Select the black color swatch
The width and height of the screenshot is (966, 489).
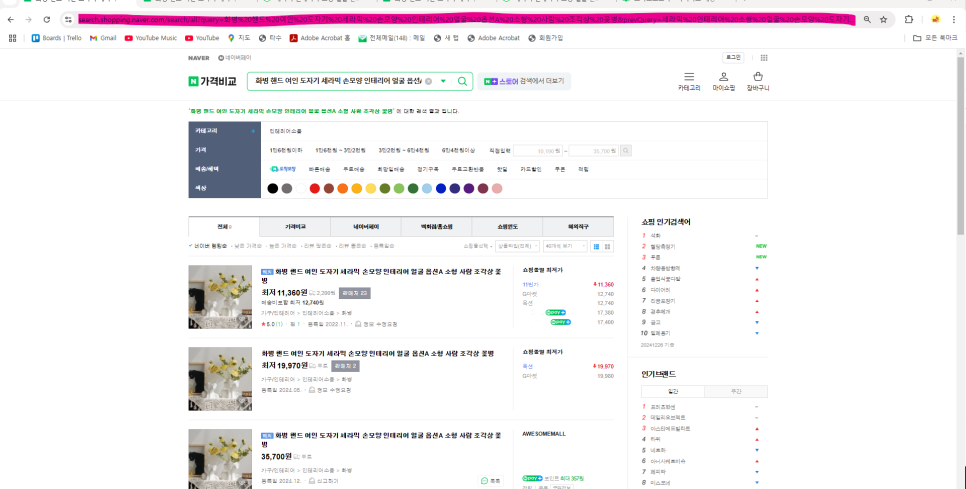point(272,188)
